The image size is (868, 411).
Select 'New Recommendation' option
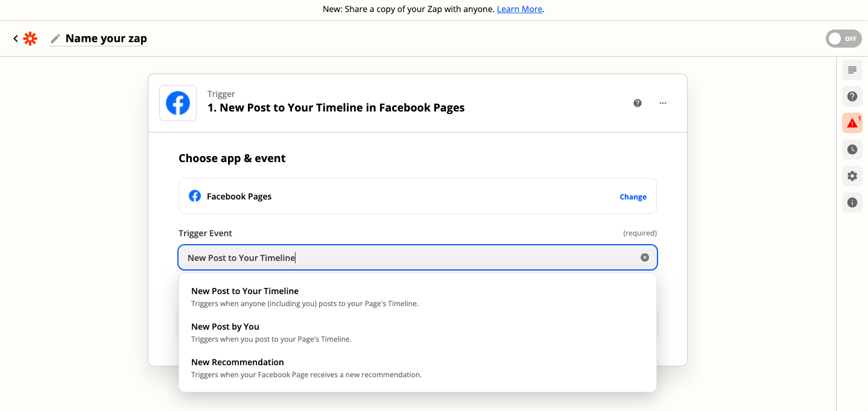(x=417, y=368)
